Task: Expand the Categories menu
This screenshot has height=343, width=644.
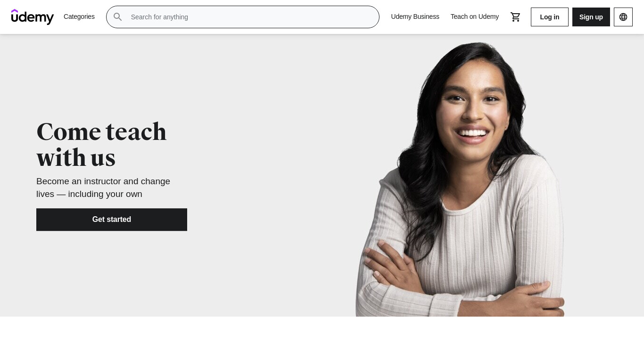Action: click(79, 16)
